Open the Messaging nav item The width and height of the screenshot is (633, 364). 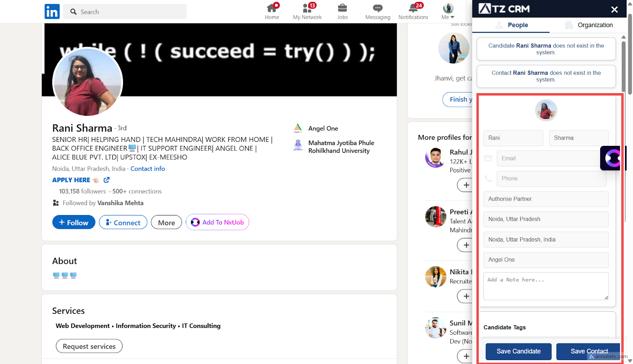point(378,11)
